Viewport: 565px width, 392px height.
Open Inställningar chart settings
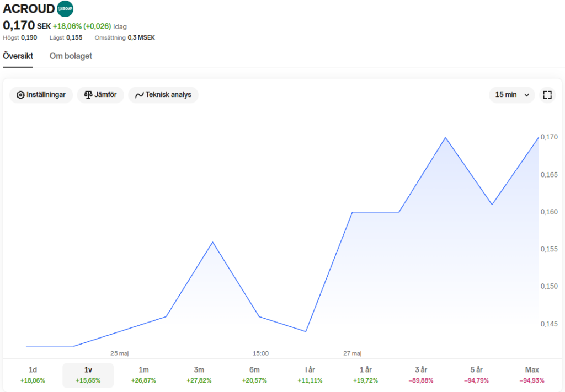[41, 95]
